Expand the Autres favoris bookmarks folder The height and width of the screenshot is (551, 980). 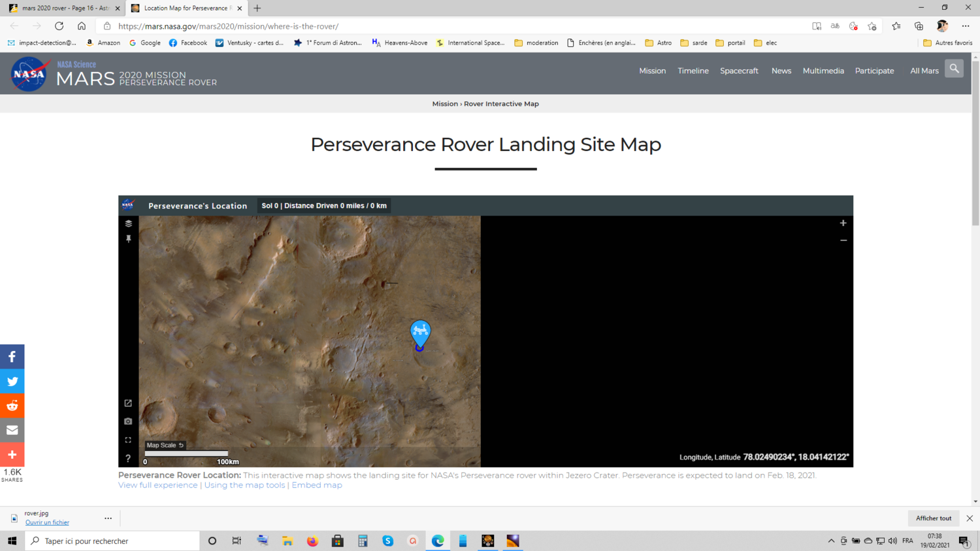pos(947,42)
